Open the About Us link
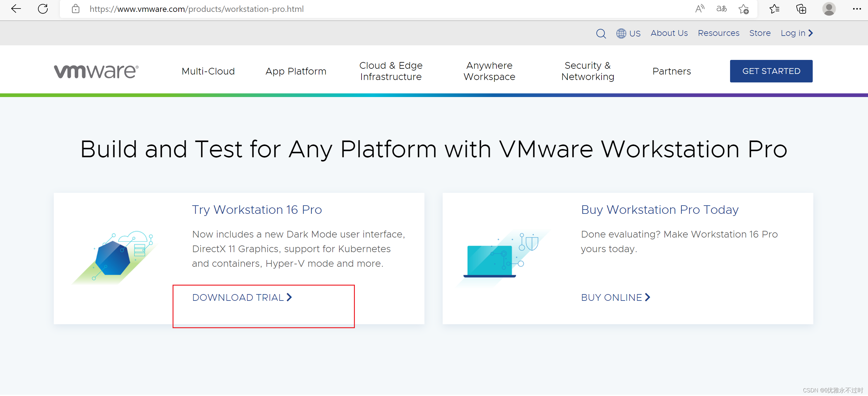 coord(669,33)
